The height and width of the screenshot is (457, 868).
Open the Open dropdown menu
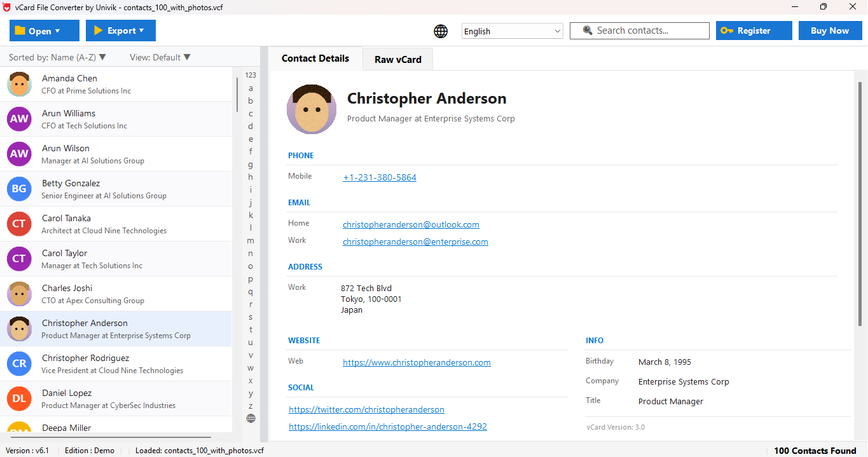(44, 31)
